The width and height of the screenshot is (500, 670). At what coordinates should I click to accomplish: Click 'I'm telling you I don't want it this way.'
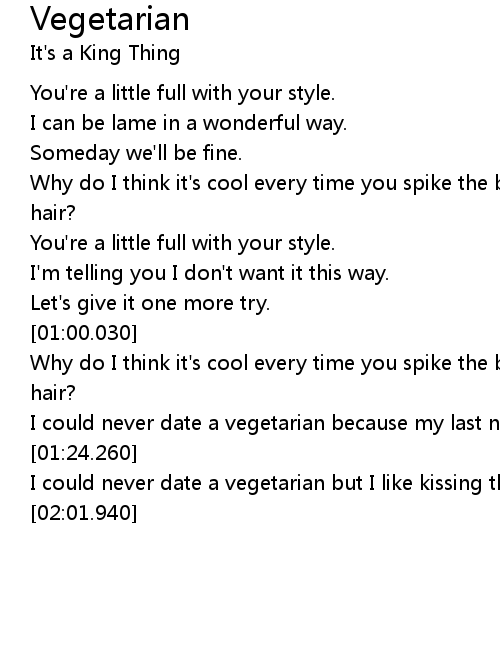209,273
